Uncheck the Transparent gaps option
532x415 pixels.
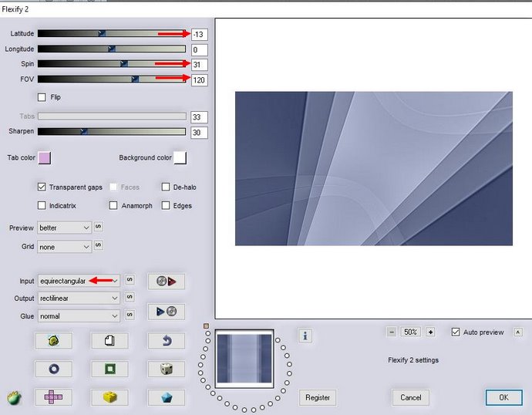point(42,187)
